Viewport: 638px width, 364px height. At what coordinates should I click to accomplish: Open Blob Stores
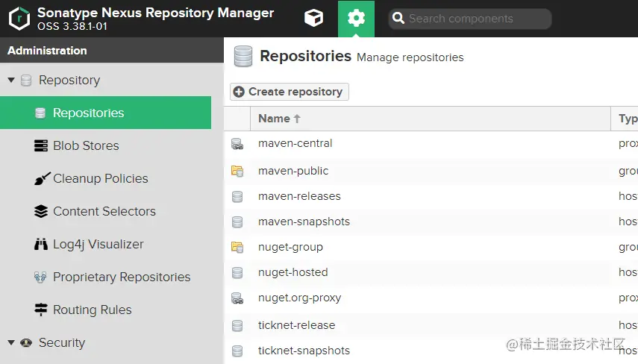pyautogui.click(x=86, y=145)
